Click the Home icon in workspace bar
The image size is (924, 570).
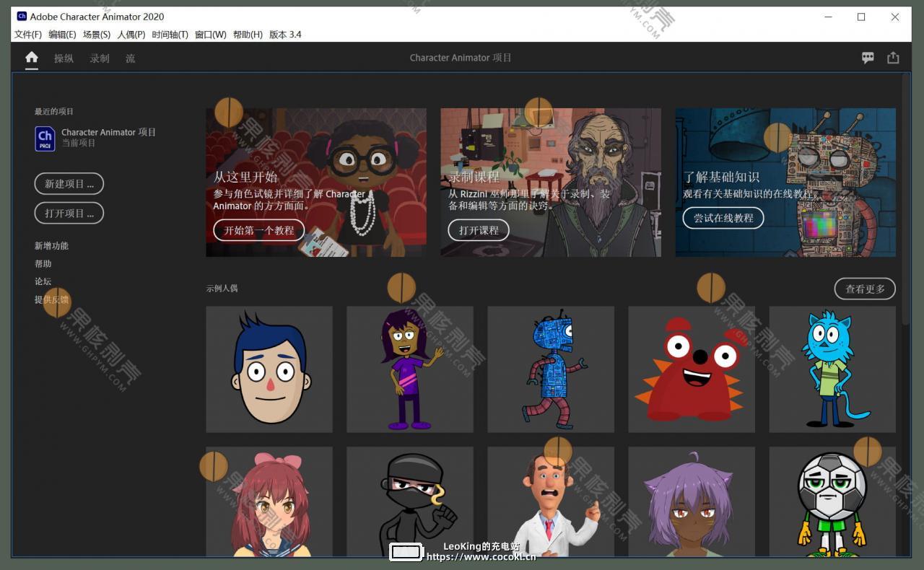coord(32,58)
